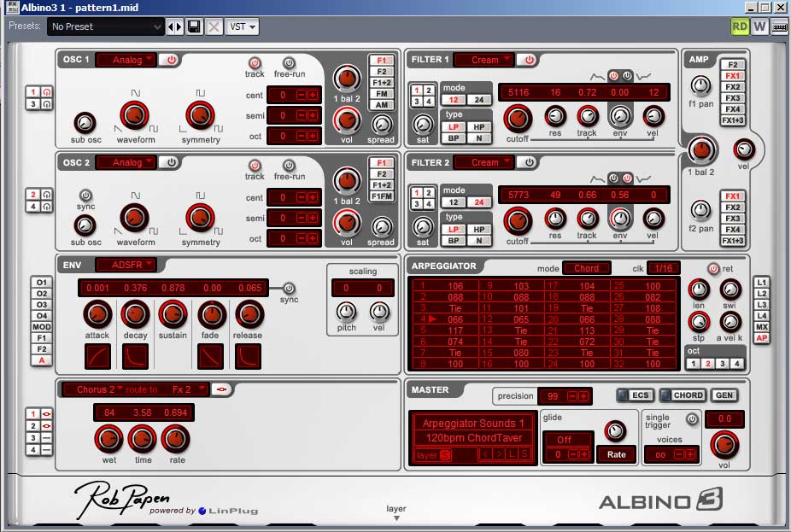Toggle OSC 2 sync power icon
Viewport: 791px width, 532px height.
click(x=84, y=196)
